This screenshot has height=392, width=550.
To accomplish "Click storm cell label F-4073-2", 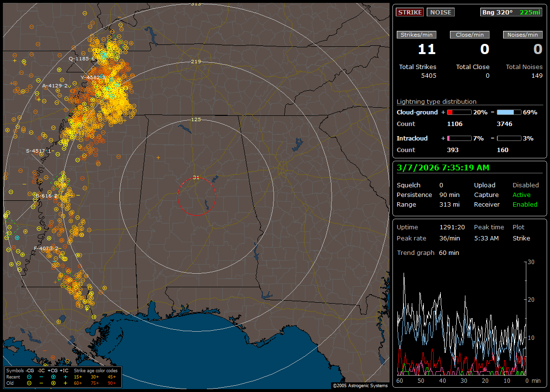I will click(47, 248).
